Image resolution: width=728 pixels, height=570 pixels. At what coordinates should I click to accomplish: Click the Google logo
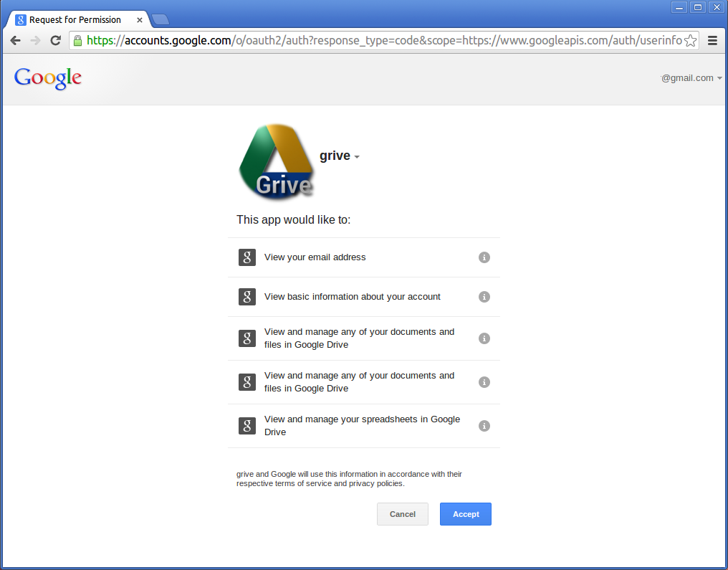coord(48,78)
